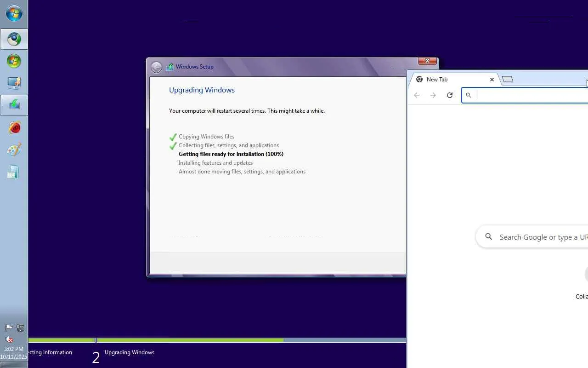The width and height of the screenshot is (588, 368).
Task: Click the green setup progress bar
Action: [190, 340]
